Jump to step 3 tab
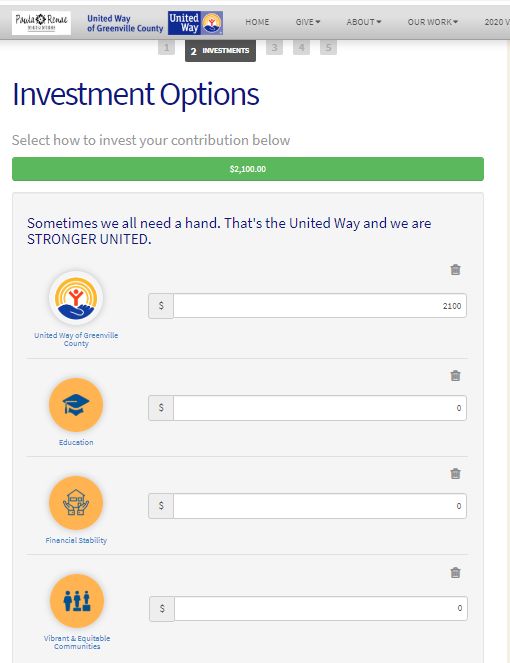 [x=274, y=47]
